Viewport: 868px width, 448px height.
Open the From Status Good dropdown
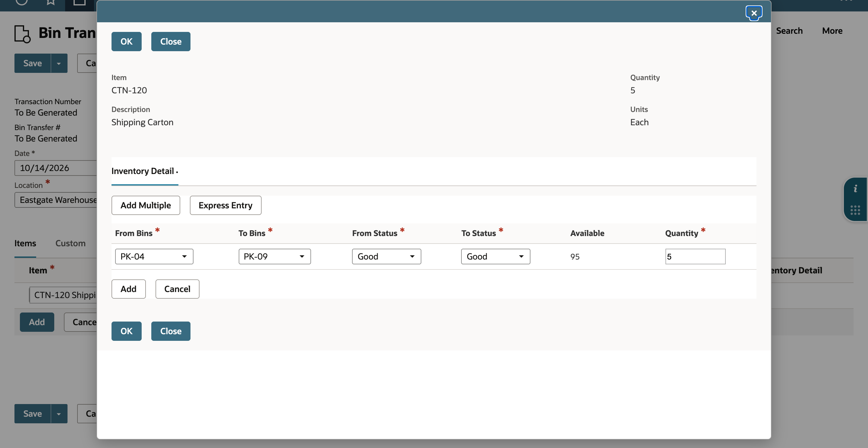(386, 257)
